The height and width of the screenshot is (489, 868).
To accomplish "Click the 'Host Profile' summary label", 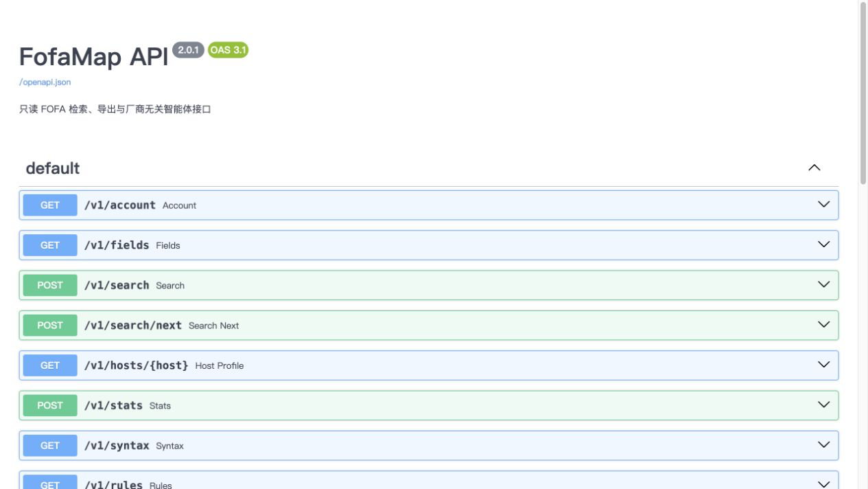I will (x=220, y=365).
